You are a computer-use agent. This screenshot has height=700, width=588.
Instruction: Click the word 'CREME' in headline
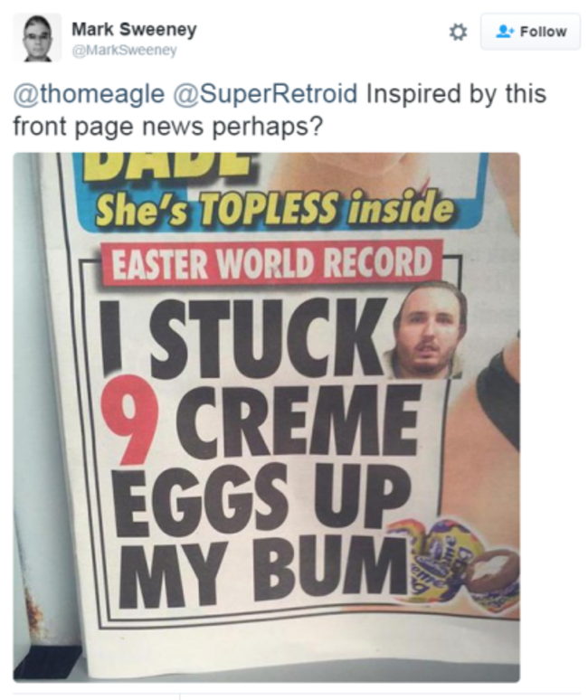(x=299, y=421)
